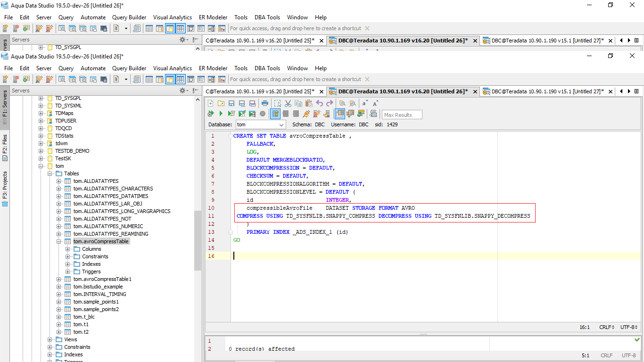Image resolution: width=644 pixels, height=362 pixels.
Task: Click the Execute query green play icon
Action: [220, 114]
